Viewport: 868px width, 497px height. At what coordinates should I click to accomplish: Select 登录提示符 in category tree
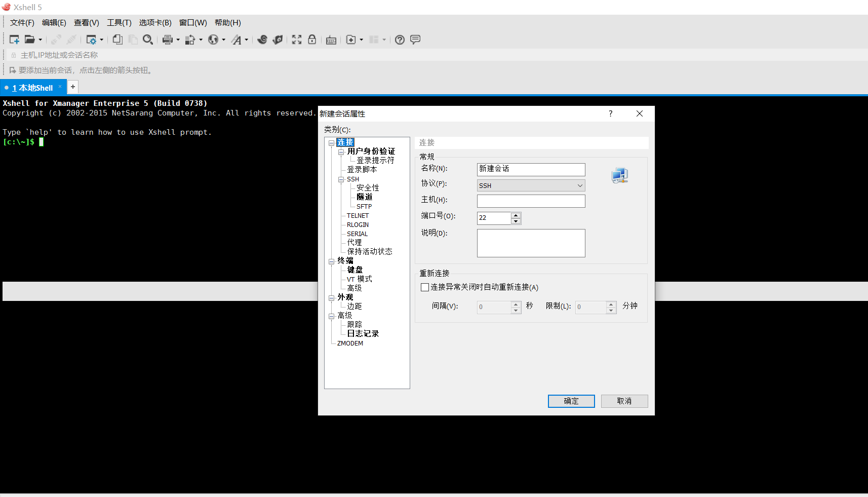(x=375, y=160)
